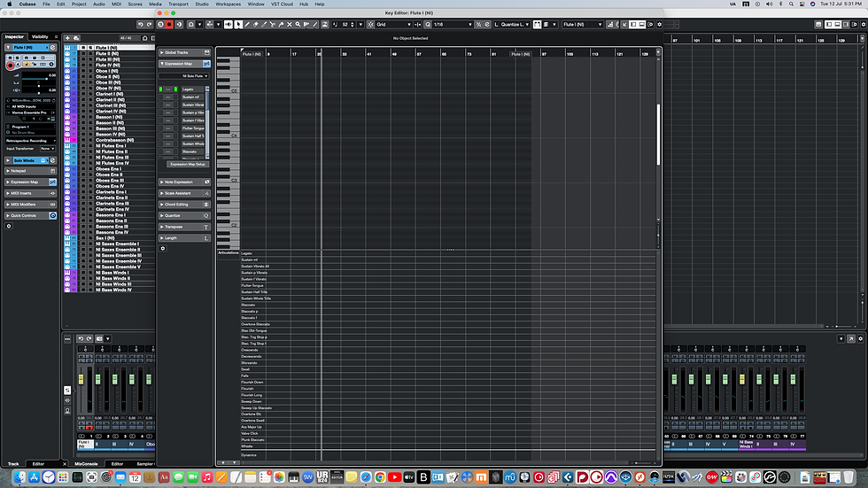The width and height of the screenshot is (868, 488).
Task: Select the Object Selection arrow tool
Action: [238, 24]
